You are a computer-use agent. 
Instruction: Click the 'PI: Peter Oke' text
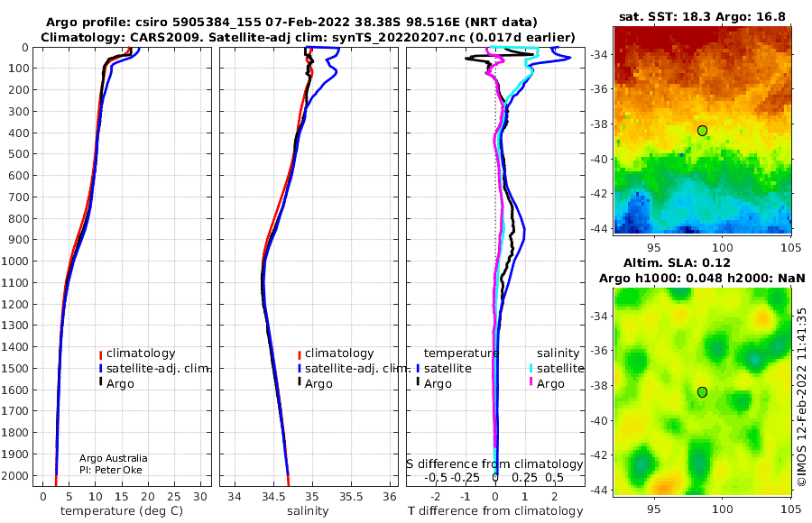click(111, 470)
